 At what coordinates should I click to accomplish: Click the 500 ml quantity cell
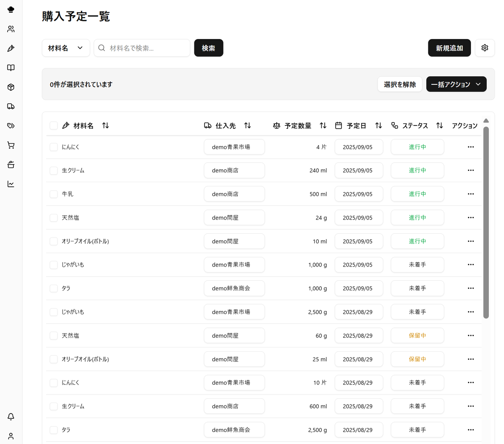[318, 194]
